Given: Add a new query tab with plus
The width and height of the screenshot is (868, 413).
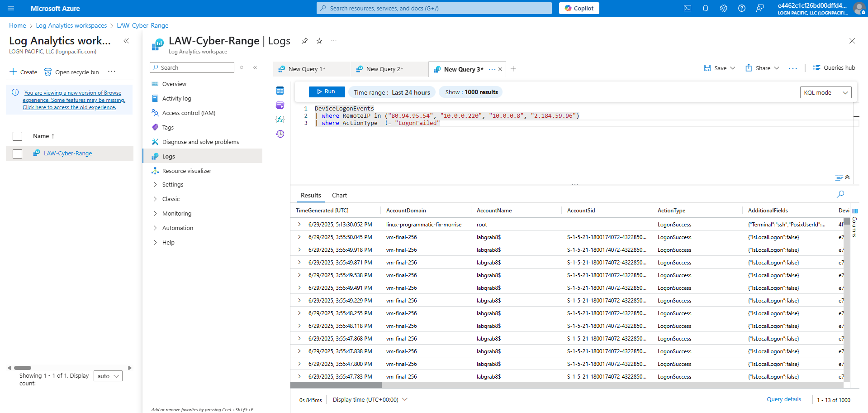Looking at the screenshot, I should pyautogui.click(x=513, y=69).
